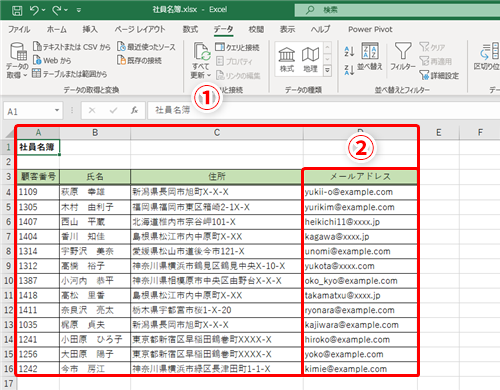
Task: Click the search box in title bar
Action: click(397, 10)
